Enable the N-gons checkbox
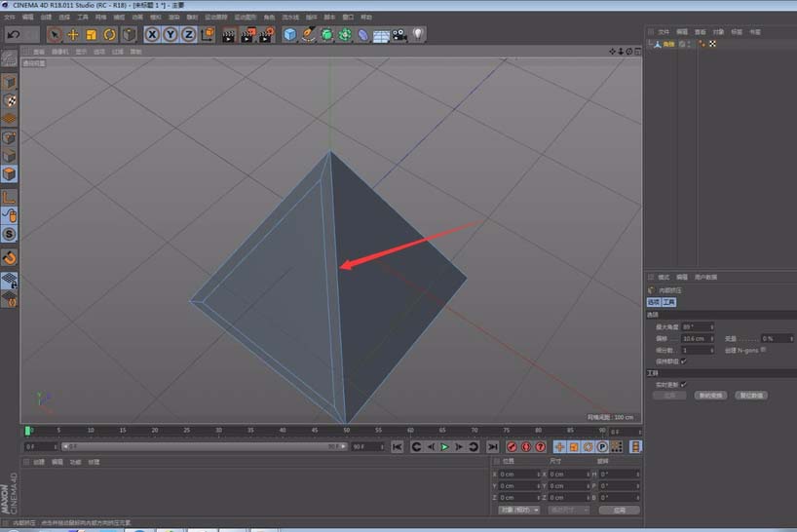797x532 pixels. (x=764, y=350)
